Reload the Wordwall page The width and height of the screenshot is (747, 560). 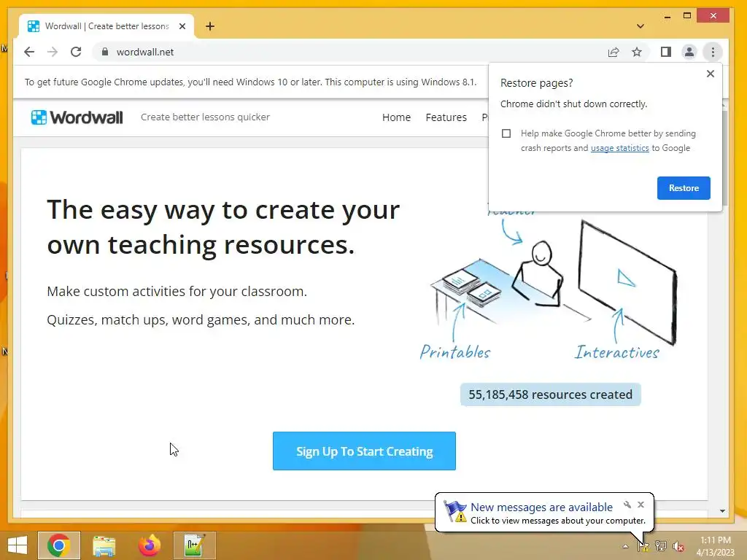(x=76, y=52)
